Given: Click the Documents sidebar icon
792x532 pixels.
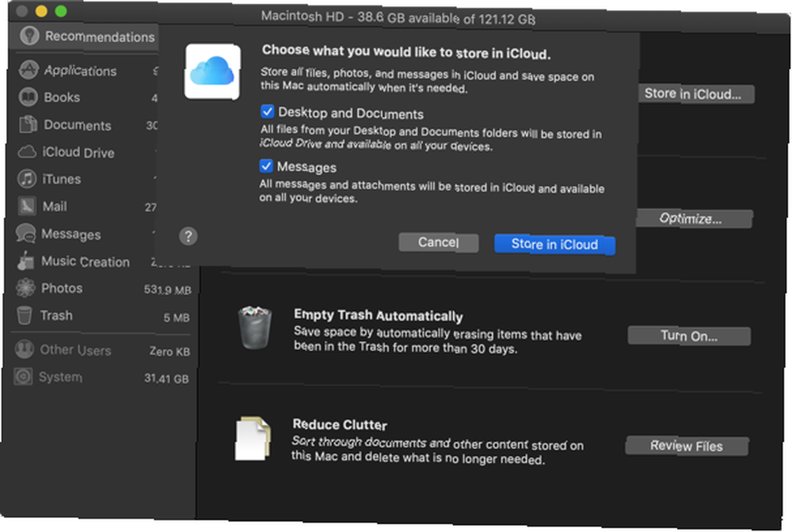Looking at the screenshot, I should (x=28, y=124).
